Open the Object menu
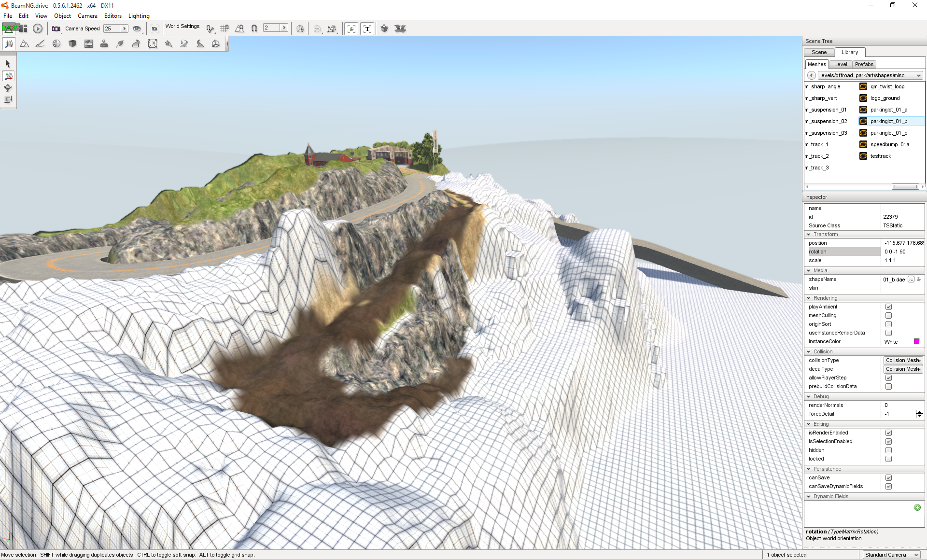 point(62,16)
